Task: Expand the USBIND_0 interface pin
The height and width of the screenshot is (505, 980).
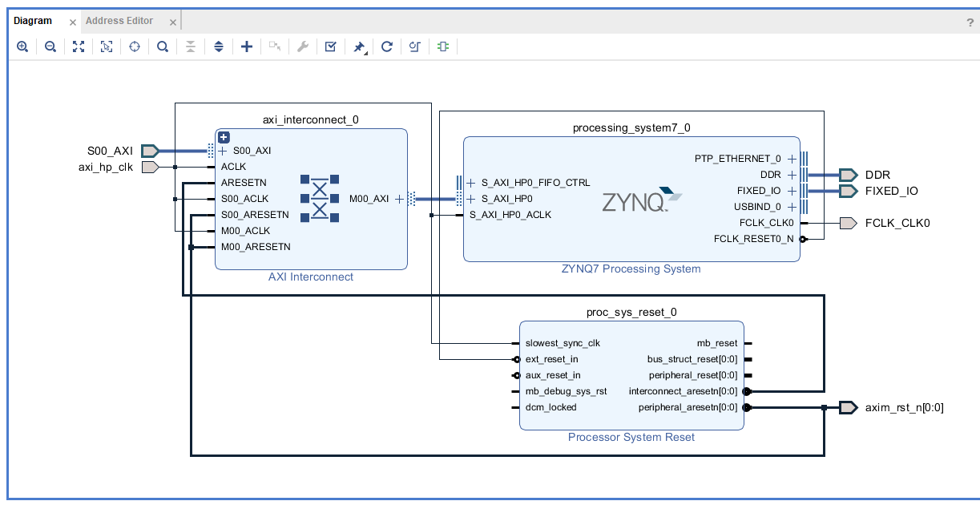Action: tap(792, 207)
